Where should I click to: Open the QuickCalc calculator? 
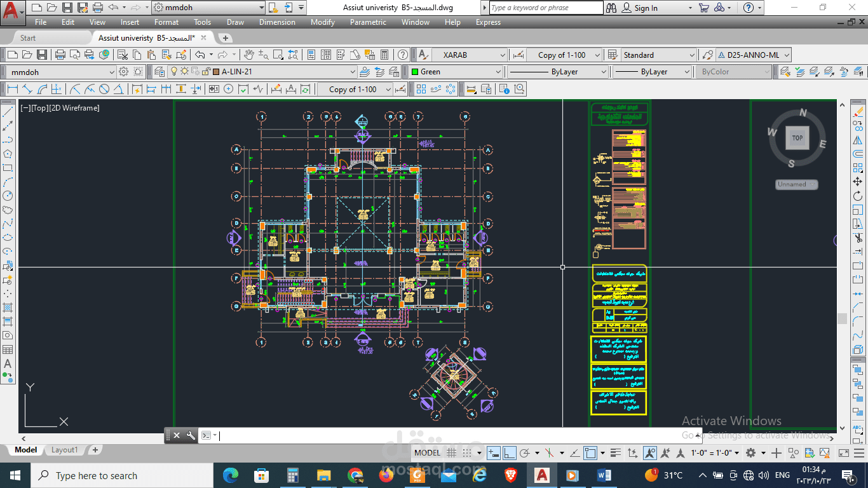coord(384,55)
